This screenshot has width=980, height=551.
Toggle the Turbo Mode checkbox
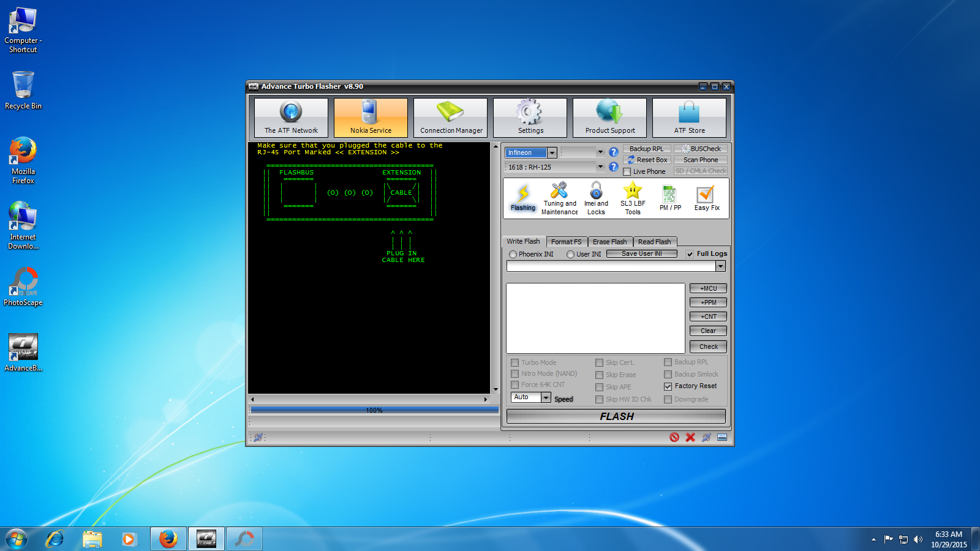tap(515, 362)
